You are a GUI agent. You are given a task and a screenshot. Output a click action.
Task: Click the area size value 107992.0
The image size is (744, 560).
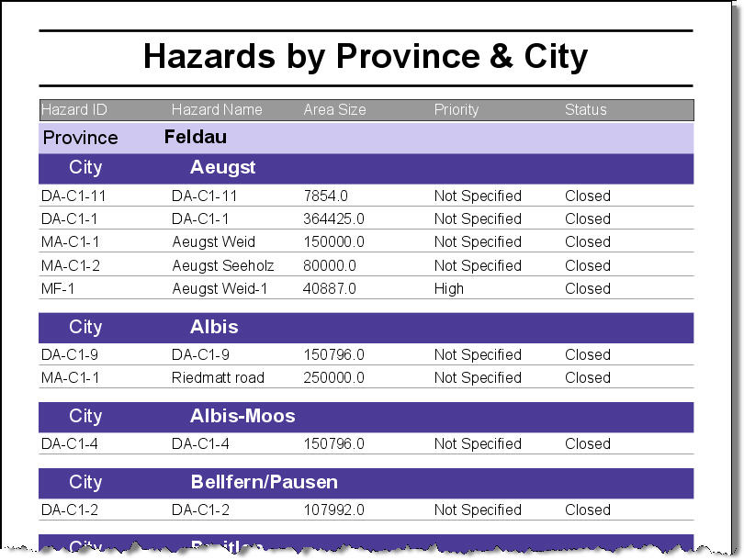click(x=333, y=510)
